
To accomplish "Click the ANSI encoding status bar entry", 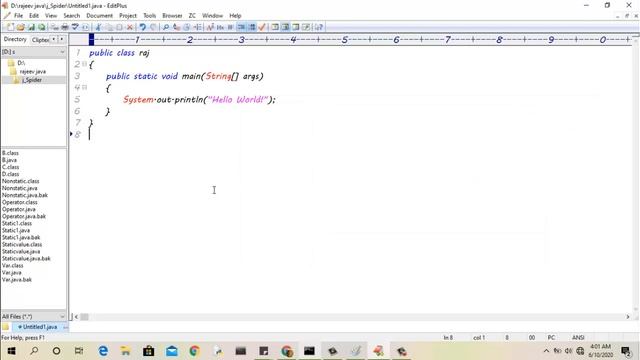I will click(x=578, y=338).
